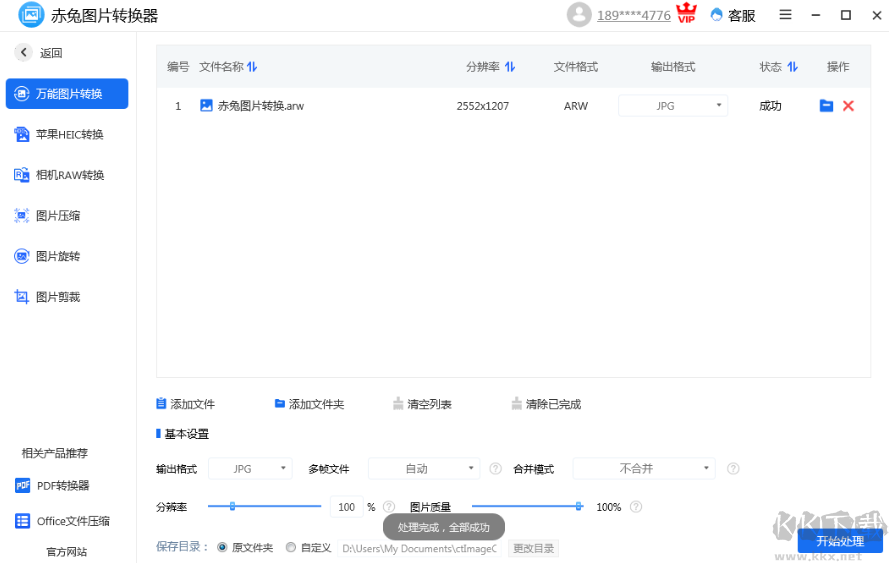Click the 图片质量 slider handle

(579, 507)
